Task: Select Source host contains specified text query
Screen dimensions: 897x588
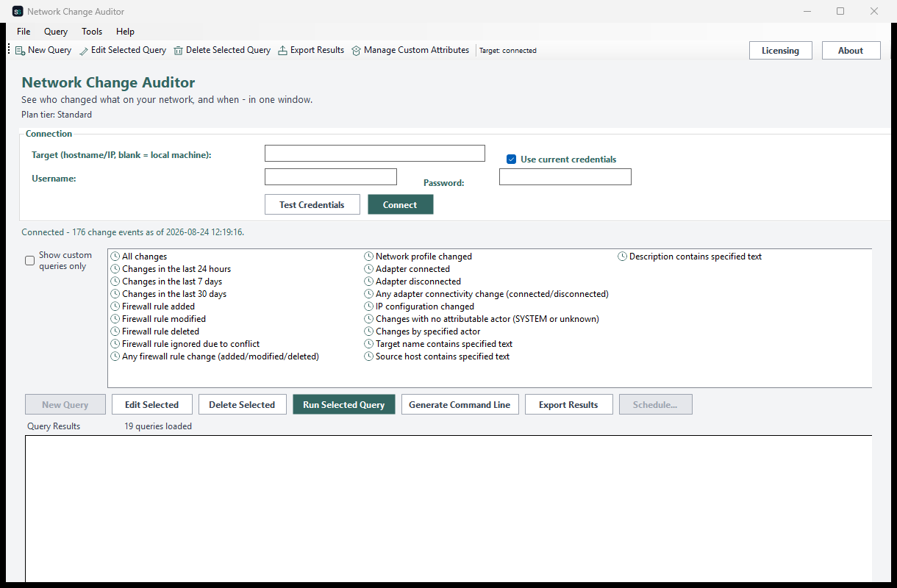Action: click(443, 356)
